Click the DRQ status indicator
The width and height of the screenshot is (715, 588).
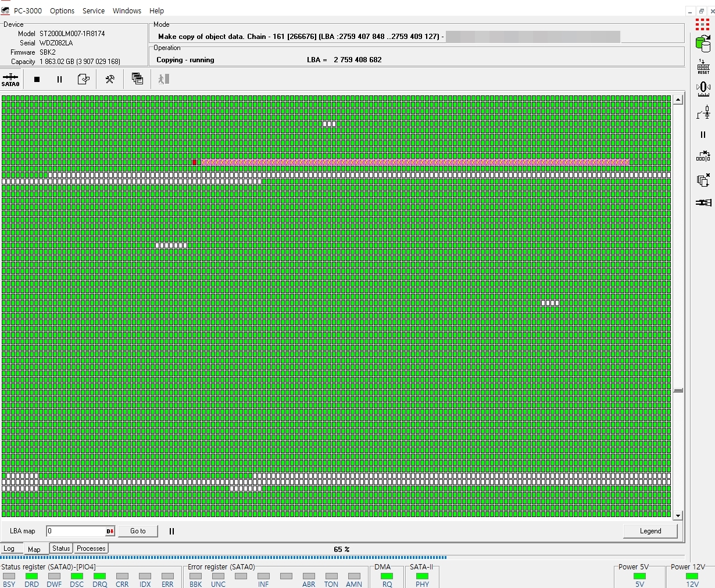click(x=99, y=576)
